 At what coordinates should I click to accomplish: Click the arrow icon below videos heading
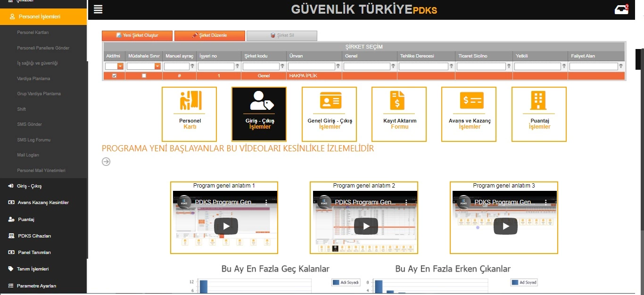[106, 162]
